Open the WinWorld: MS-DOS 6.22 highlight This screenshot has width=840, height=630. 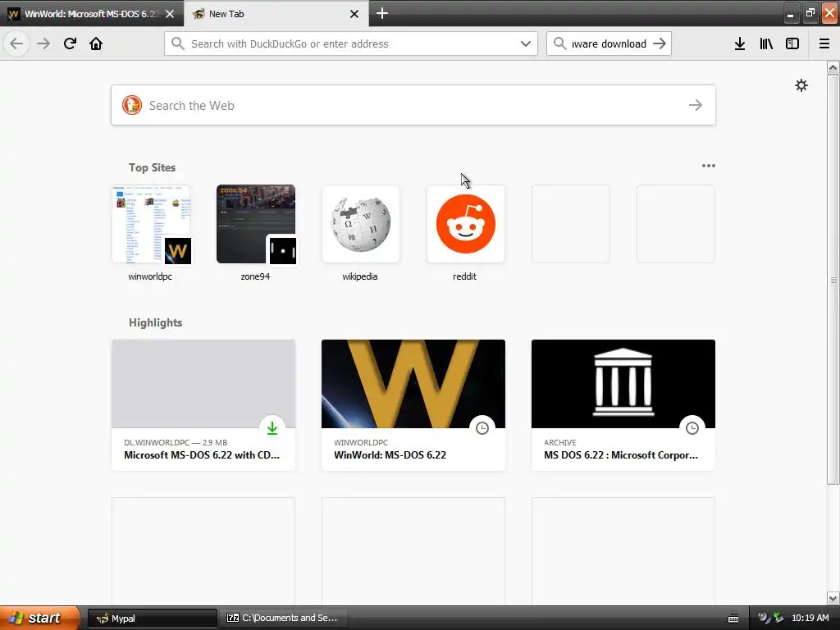[x=413, y=405]
